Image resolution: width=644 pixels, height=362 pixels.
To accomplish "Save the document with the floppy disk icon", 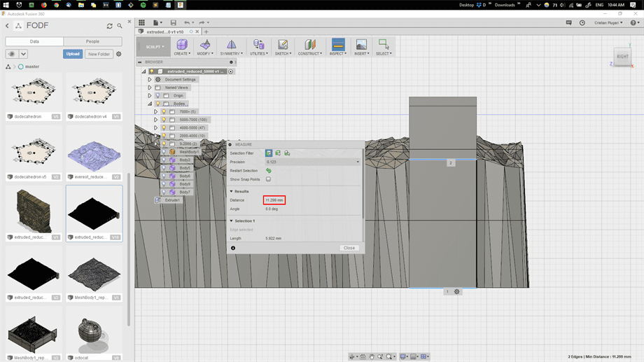I will click(x=174, y=22).
